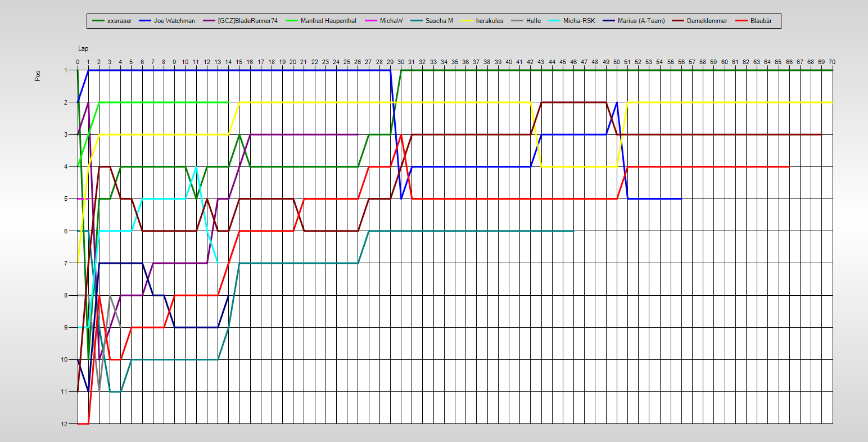Click position label 5 on the Pos axis

point(66,199)
